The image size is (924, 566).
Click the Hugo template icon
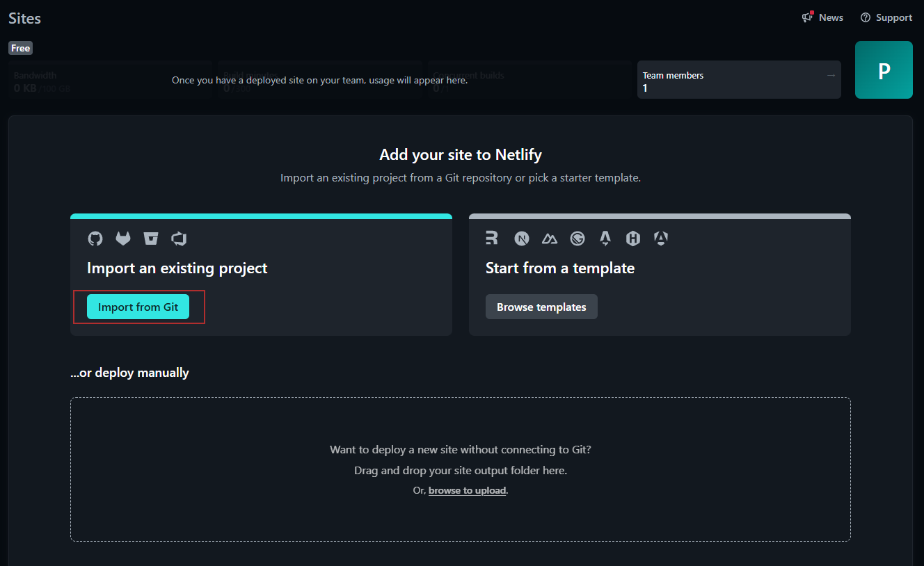pos(633,238)
